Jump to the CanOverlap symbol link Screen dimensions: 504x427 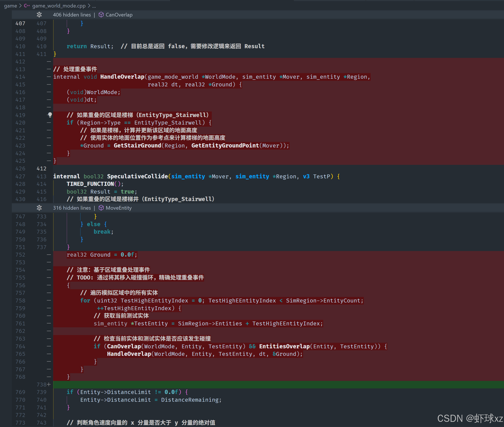tap(119, 15)
